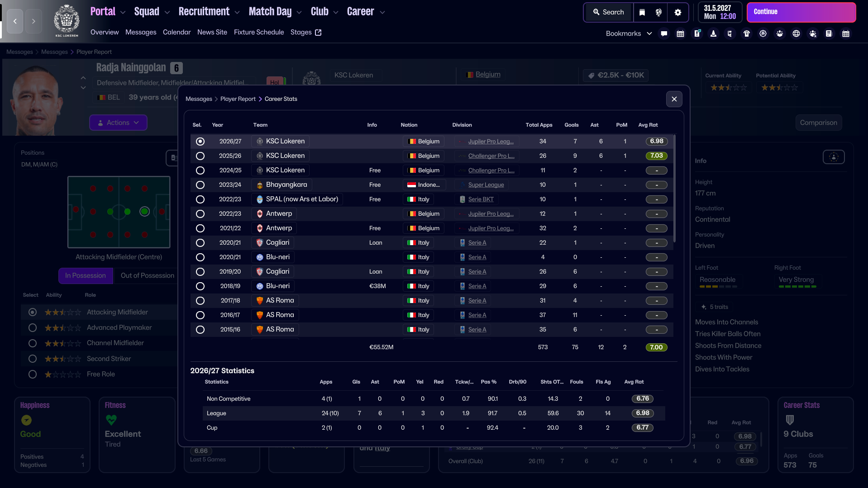Click Player Report in the dialog breadcrumb
Viewport: 868px width, 488px height.
coord(238,99)
